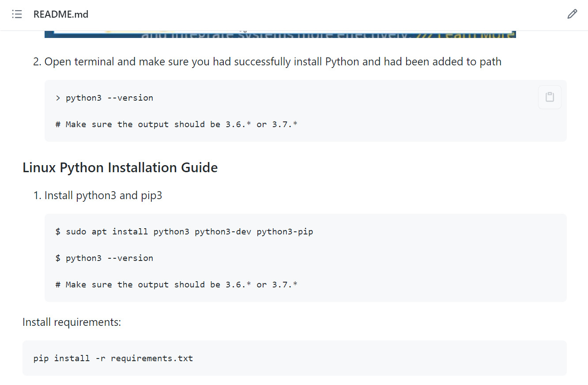Screen dimensions: 588x385
Task: Copy the python3 version code snippet
Action: pyautogui.click(x=550, y=97)
